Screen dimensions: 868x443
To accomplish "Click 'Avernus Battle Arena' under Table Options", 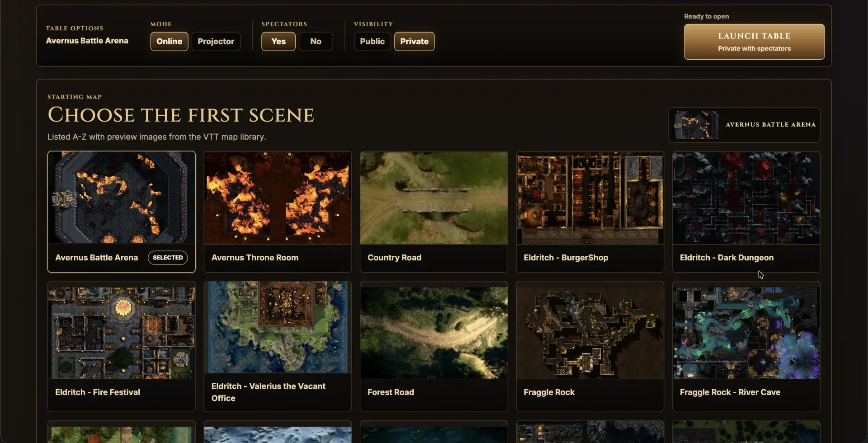I will tap(87, 41).
